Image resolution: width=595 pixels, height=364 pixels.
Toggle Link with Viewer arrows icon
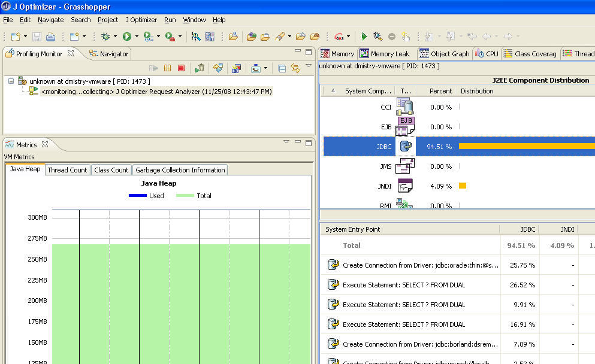[295, 68]
